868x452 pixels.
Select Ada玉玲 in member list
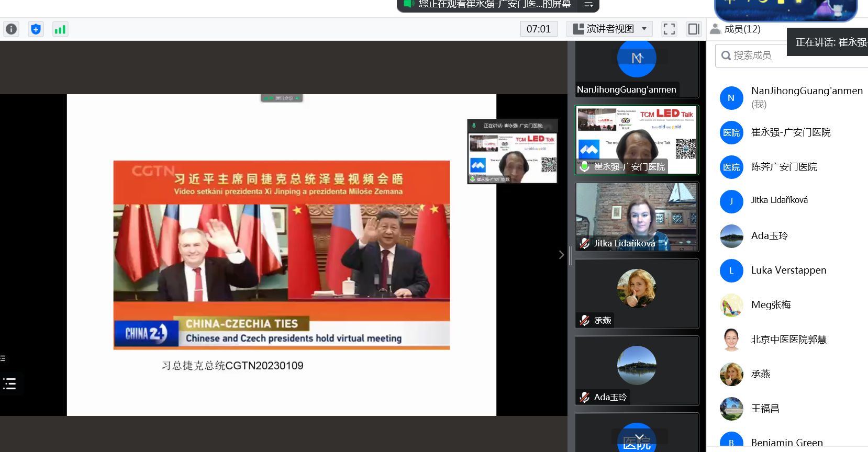tap(791, 236)
